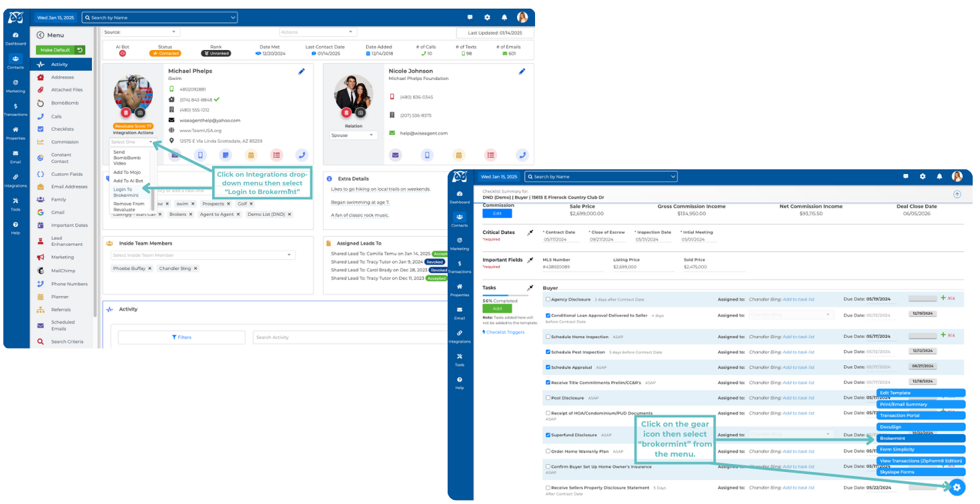Screen dimensions: 980x504
Task: Uncheck the Schedule Pest Inspection task
Action: pos(548,352)
